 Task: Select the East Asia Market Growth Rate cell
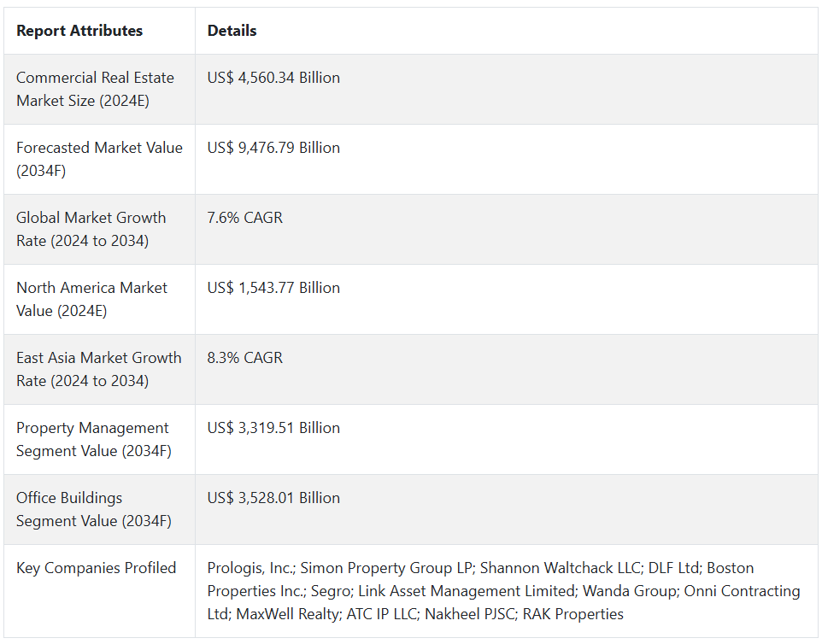pos(98,369)
